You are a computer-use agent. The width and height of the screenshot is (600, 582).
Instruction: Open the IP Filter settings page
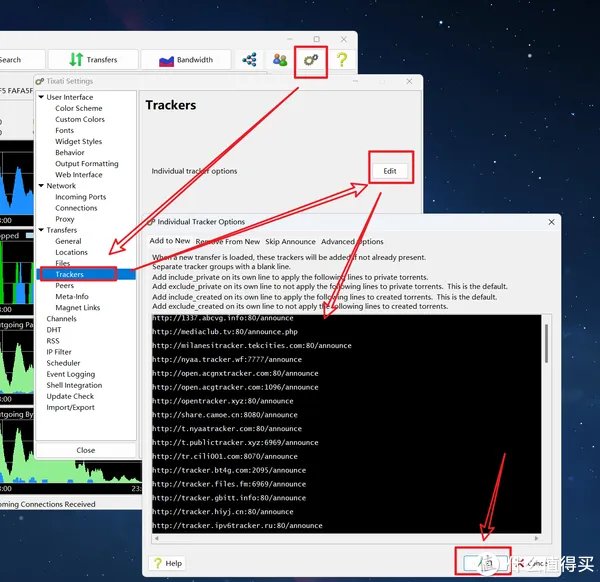coord(59,352)
